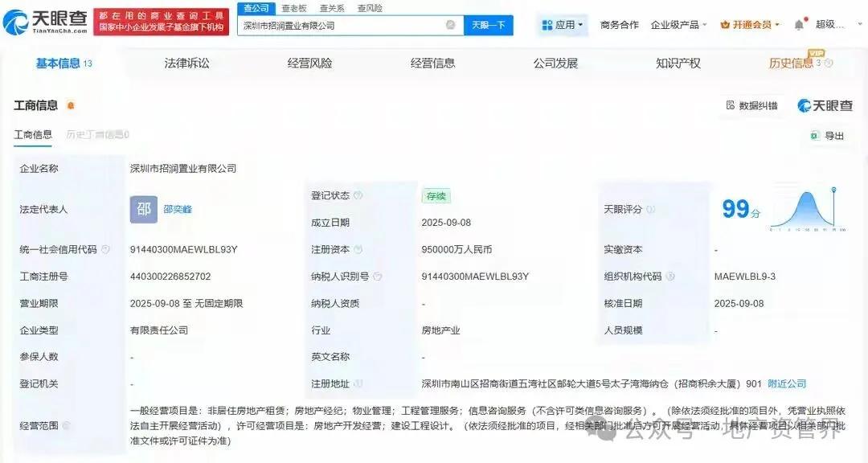Click the 天眼查 logo beside 数据纠错

tap(825, 105)
